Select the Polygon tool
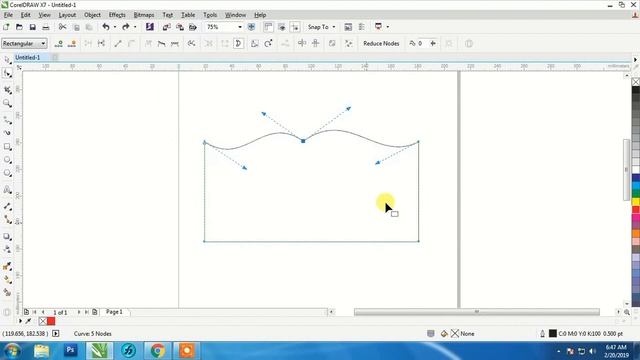The width and height of the screenshot is (640, 360). (7, 173)
